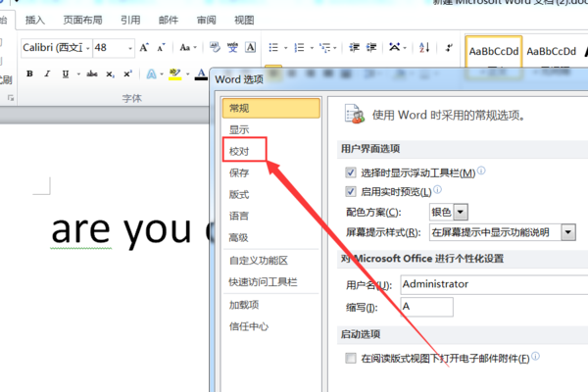Open the Asian layout icon

point(395,48)
